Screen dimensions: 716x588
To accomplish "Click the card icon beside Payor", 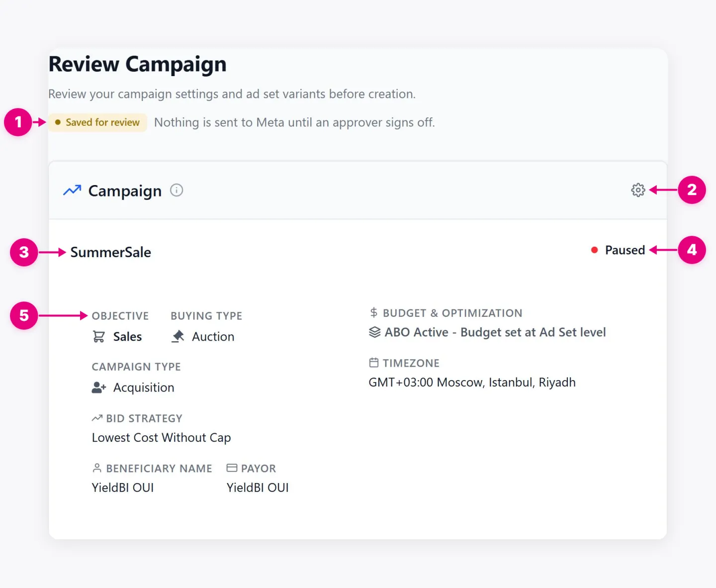I will pos(232,468).
